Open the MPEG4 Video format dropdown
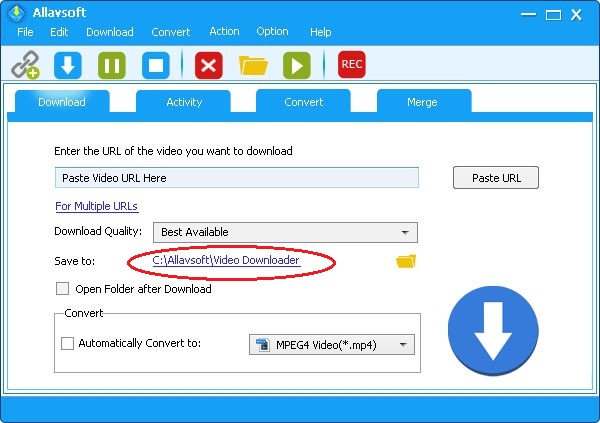 (x=332, y=345)
